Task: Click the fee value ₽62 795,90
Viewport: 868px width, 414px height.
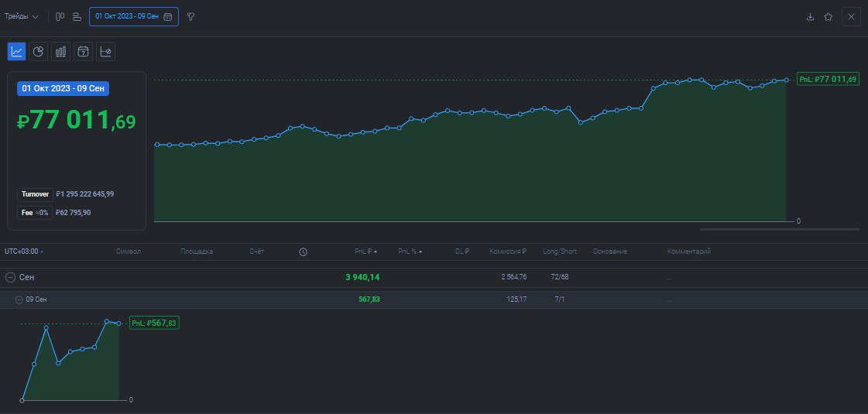Action: [73, 213]
